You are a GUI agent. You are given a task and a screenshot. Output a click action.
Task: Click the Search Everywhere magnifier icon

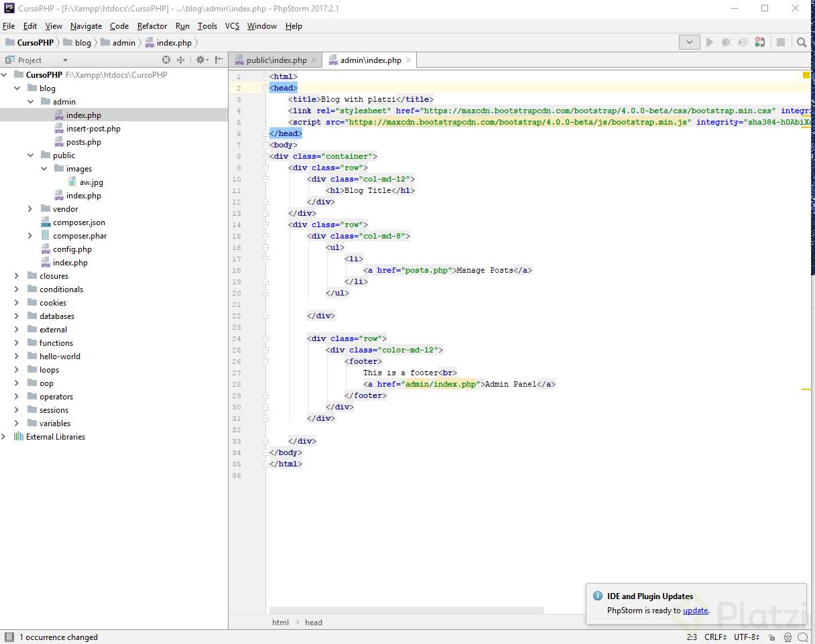coord(802,42)
